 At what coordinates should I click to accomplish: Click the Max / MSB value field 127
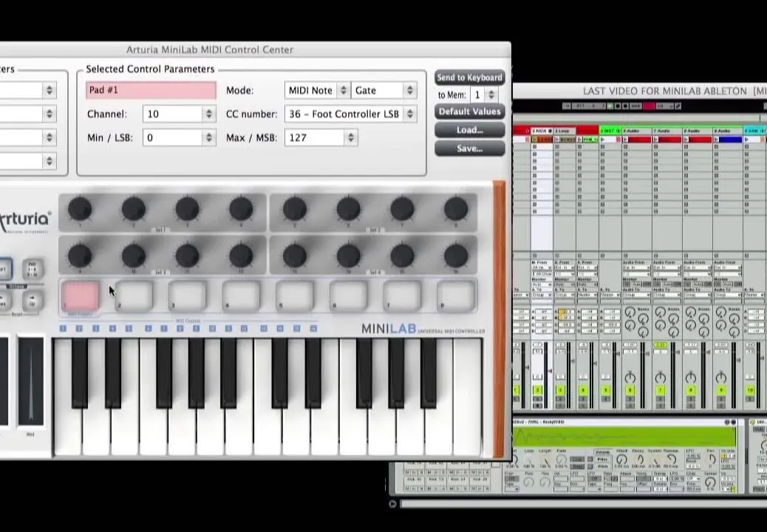(x=316, y=138)
